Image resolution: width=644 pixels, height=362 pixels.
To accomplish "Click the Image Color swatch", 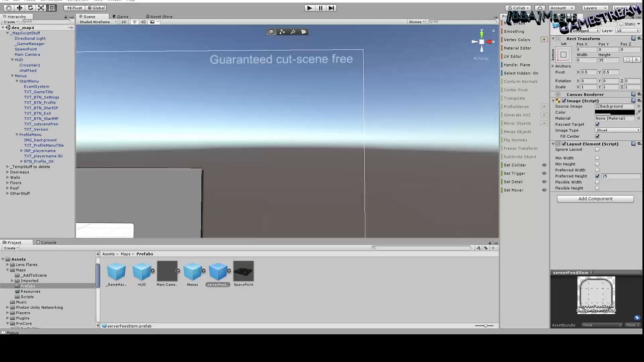I will [x=614, y=112].
